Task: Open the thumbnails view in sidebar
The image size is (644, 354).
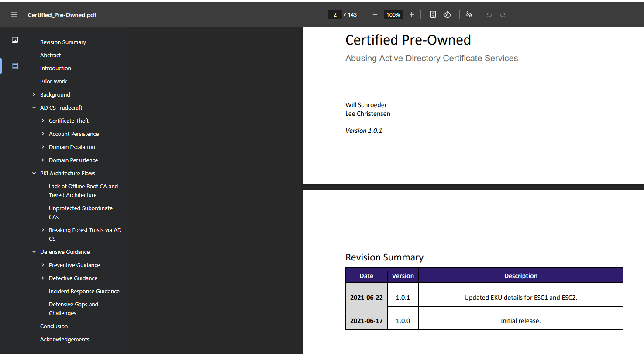Action: (x=15, y=40)
